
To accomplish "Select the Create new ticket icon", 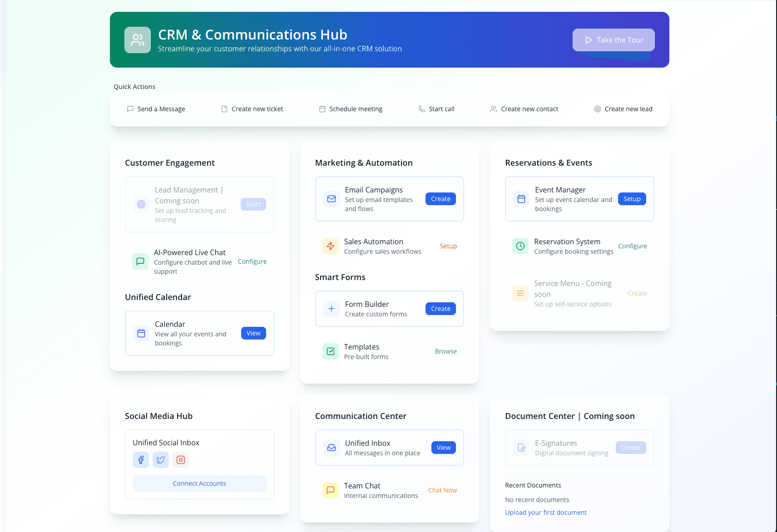I will point(223,108).
